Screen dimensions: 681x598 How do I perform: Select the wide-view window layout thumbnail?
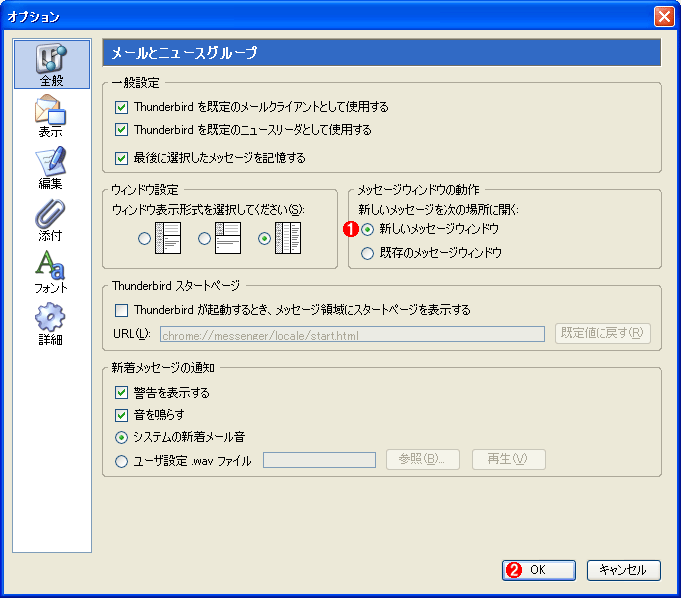click(228, 238)
